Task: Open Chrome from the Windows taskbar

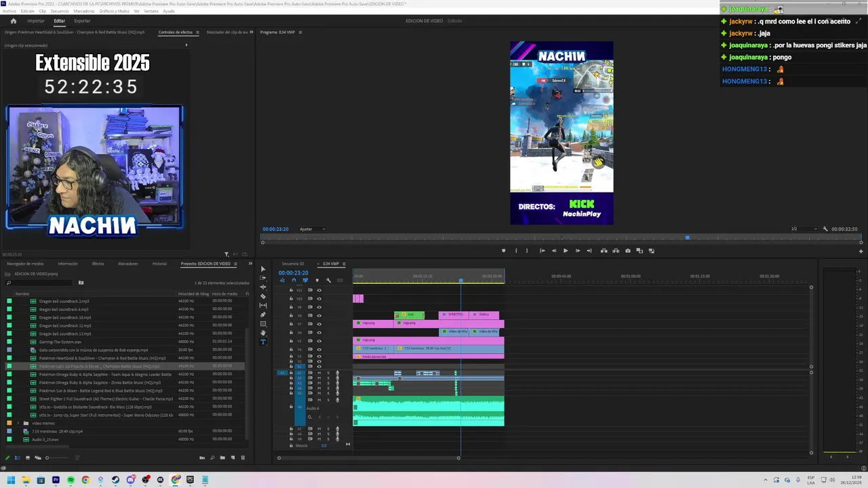Action: click(85, 481)
